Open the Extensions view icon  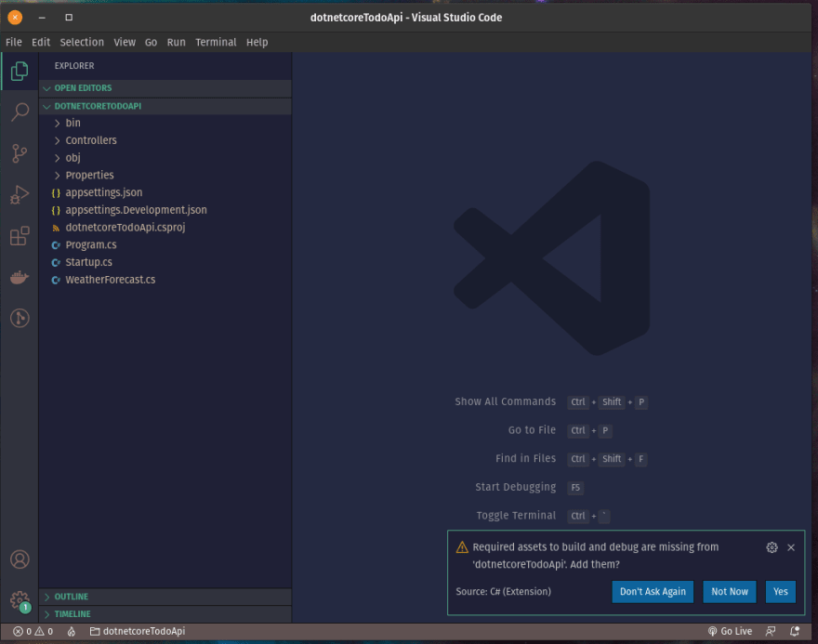point(20,236)
